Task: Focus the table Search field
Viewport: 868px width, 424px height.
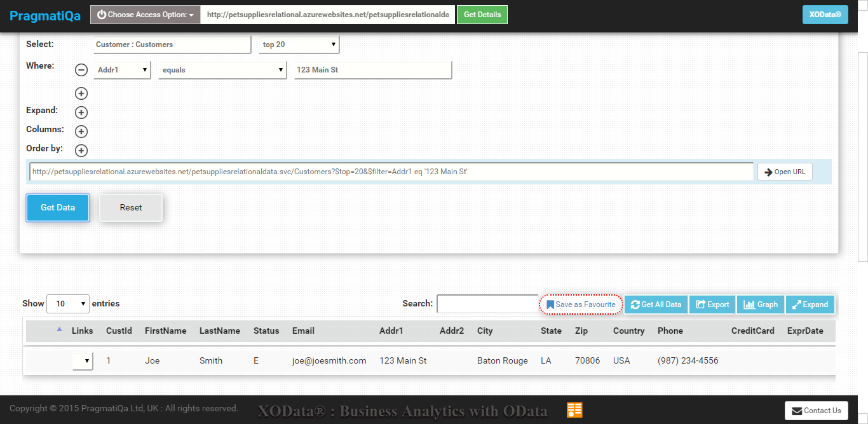Action: pyautogui.click(x=487, y=304)
